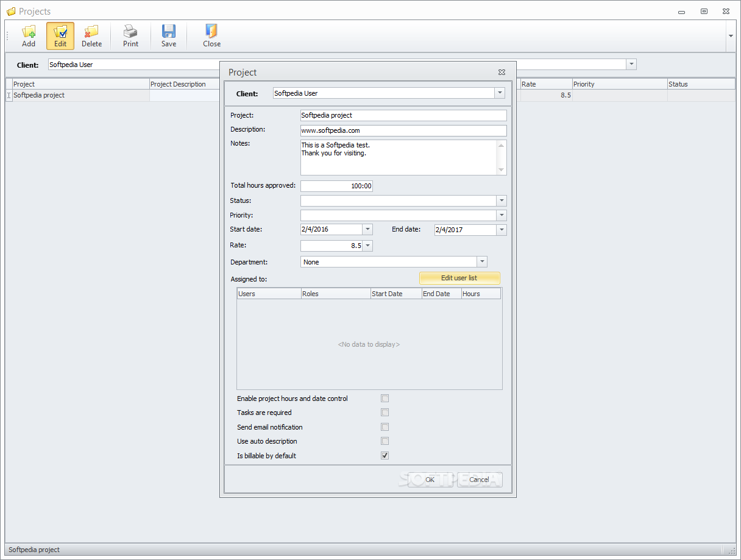Click the Edit project toolbar icon

(60, 36)
